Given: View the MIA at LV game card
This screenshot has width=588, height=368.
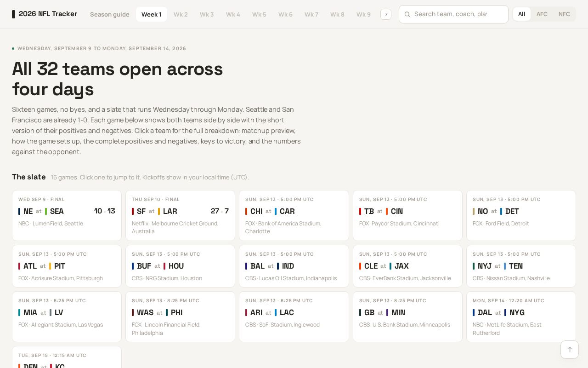Looking at the screenshot, I should point(67,316).
